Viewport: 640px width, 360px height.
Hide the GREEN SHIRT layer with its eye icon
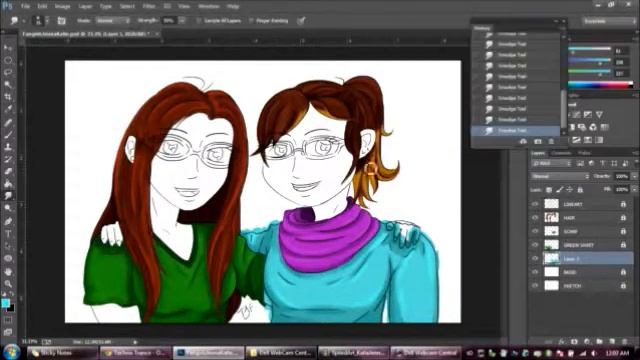[x=535, y=245]
